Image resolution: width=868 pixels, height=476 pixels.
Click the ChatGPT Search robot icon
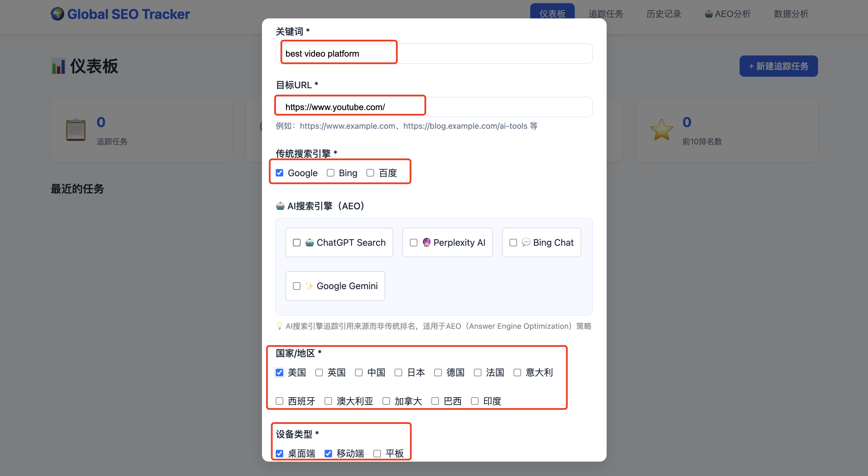(x=309, y=242)
